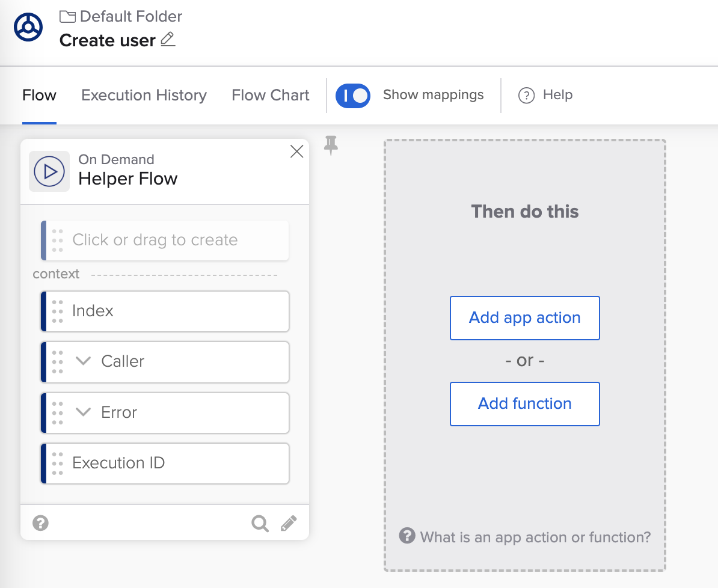Expand the Caller field chevron
The width and height of the screenshot is (718, 588).
click(83, 361)
